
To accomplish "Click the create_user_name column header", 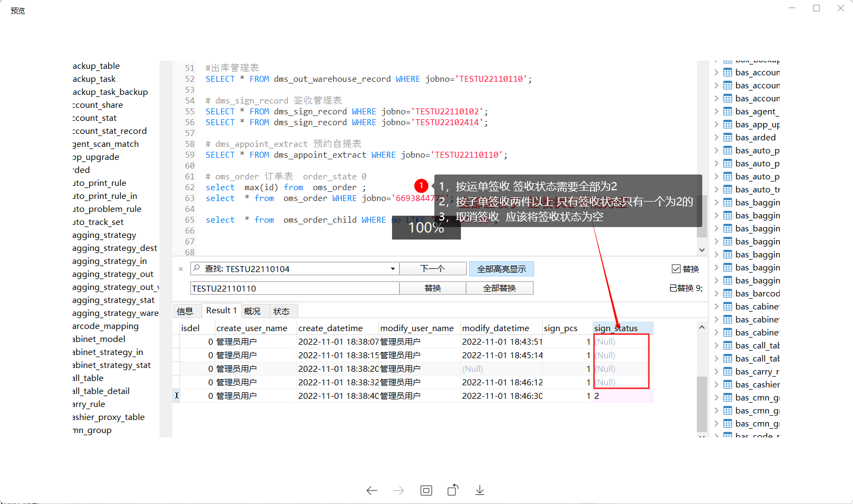I will 255,328.
